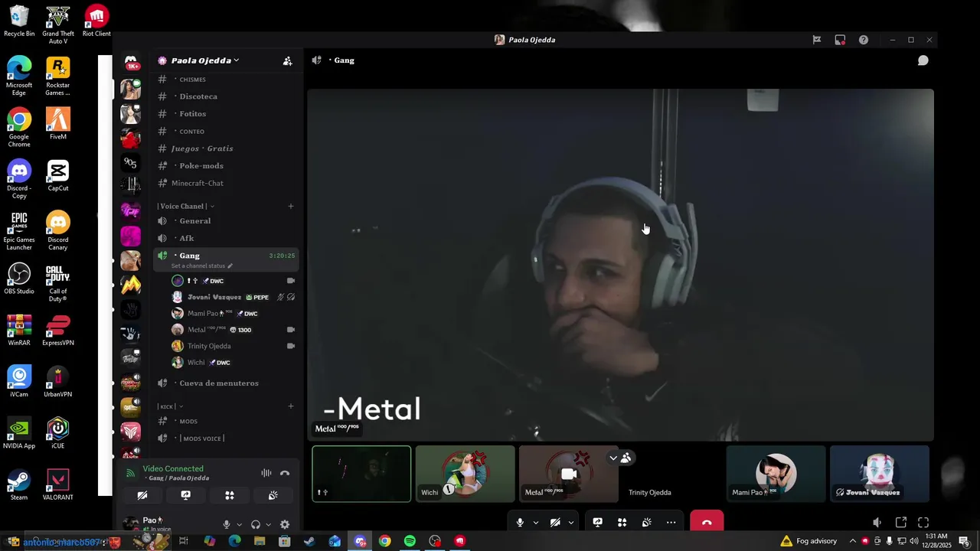This screenshot has height=551, width=980.
Task: Open Grand Theft Auto V desktop shortcut
Action: [x=58, y=24]
